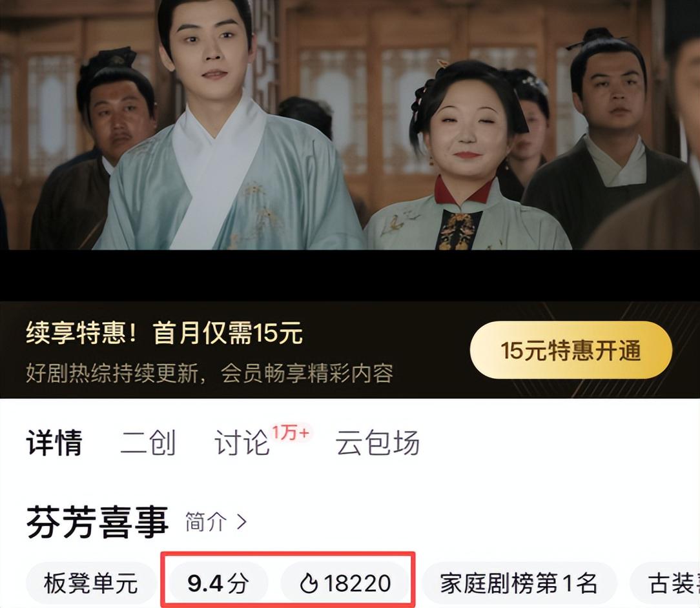
Task: Switch to the 详情 tab
Action: (x=54, y=443)
